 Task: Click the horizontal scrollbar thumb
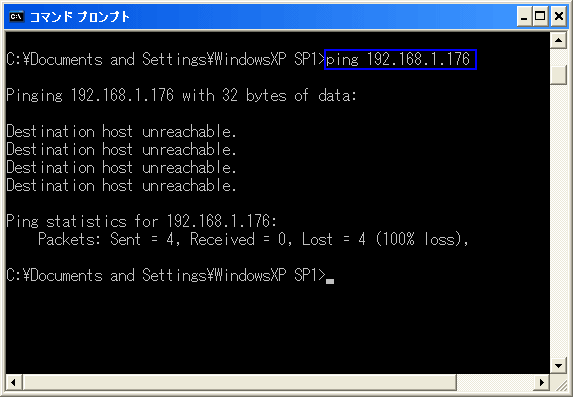(x=239, y=382)
